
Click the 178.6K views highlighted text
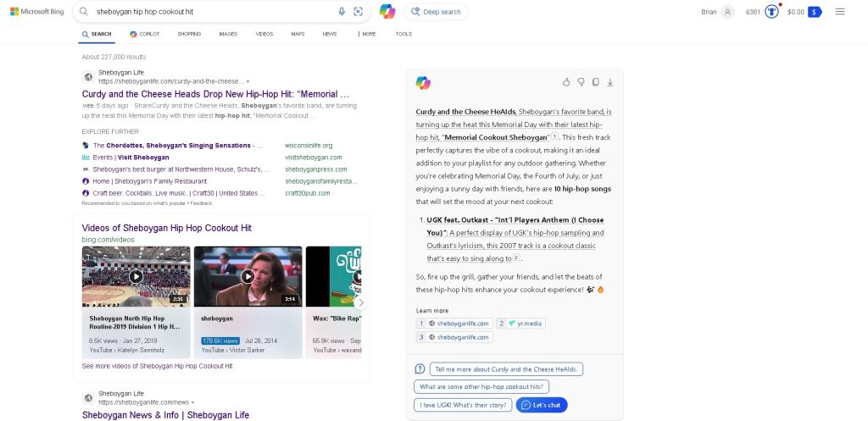[220, 341]
